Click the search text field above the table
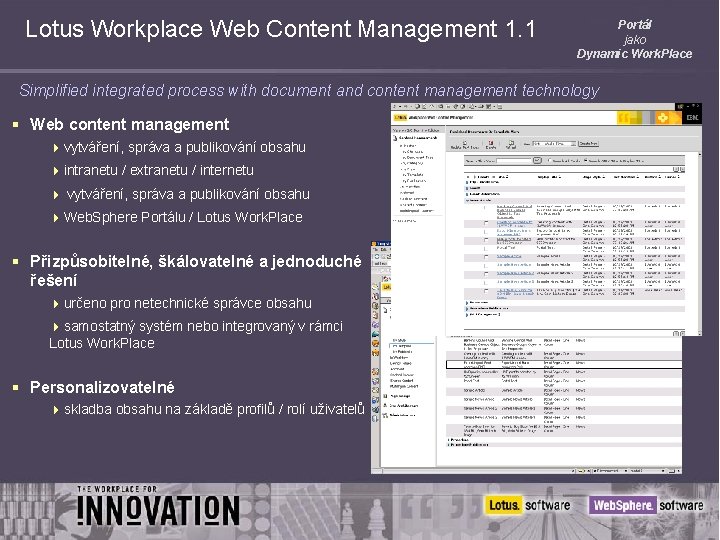The image size is (720, 540). pos(514,161)
